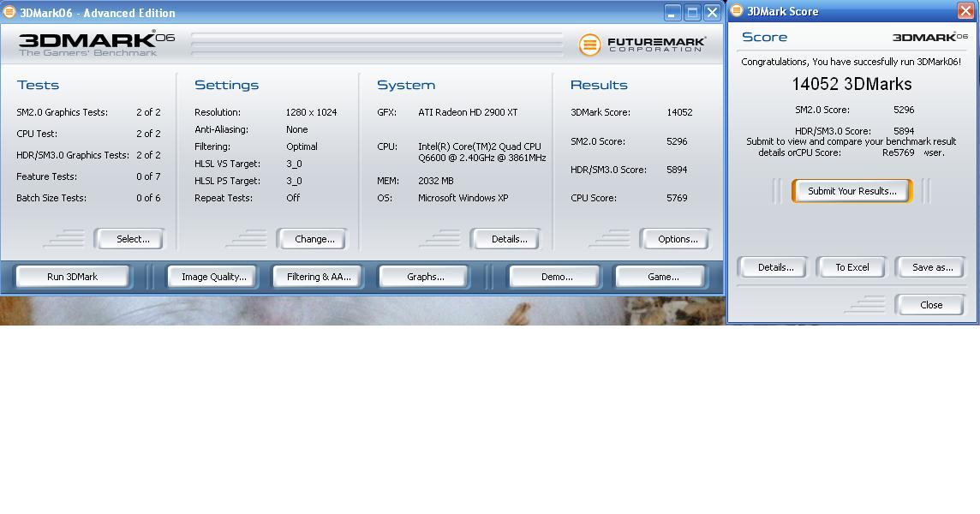
Task: Click the Results section heading
Action: coord(599,85)
